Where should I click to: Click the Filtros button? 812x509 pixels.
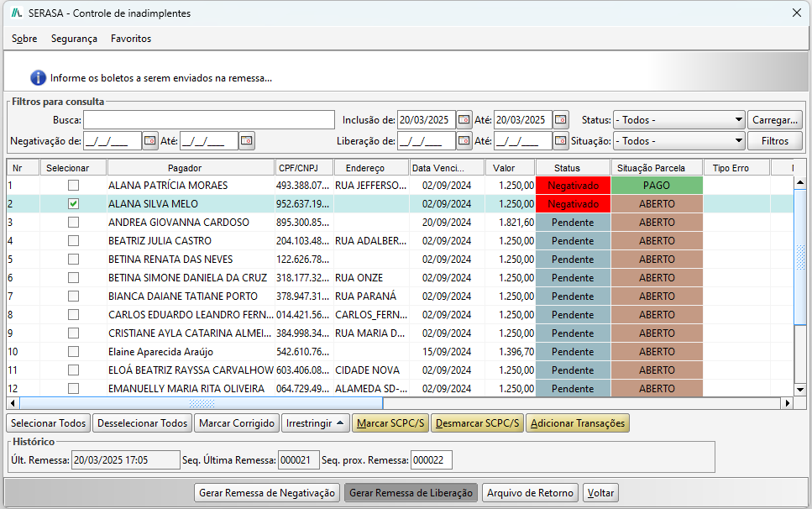click(x=775, y=141)
